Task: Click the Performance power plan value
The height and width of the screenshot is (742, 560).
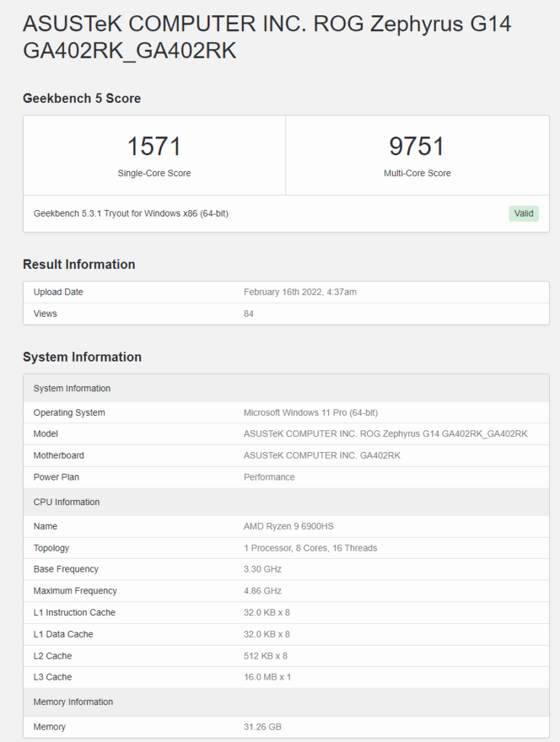Action: tap(269, 478)
